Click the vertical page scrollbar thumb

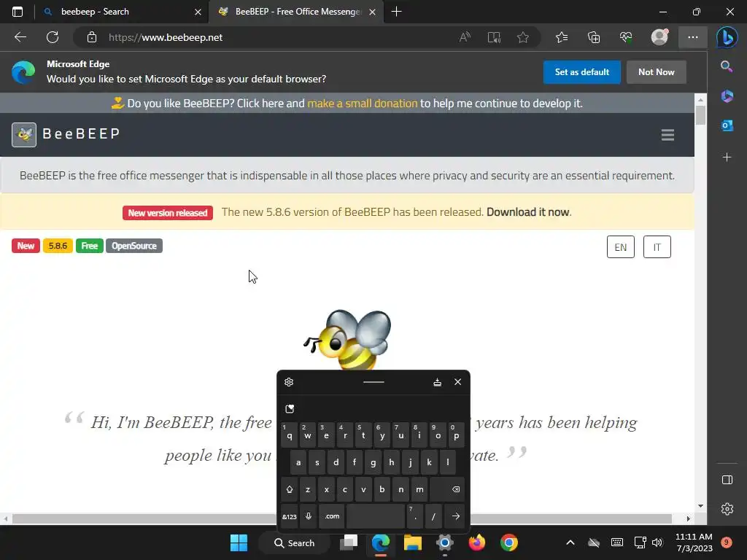tap(700, 116)
